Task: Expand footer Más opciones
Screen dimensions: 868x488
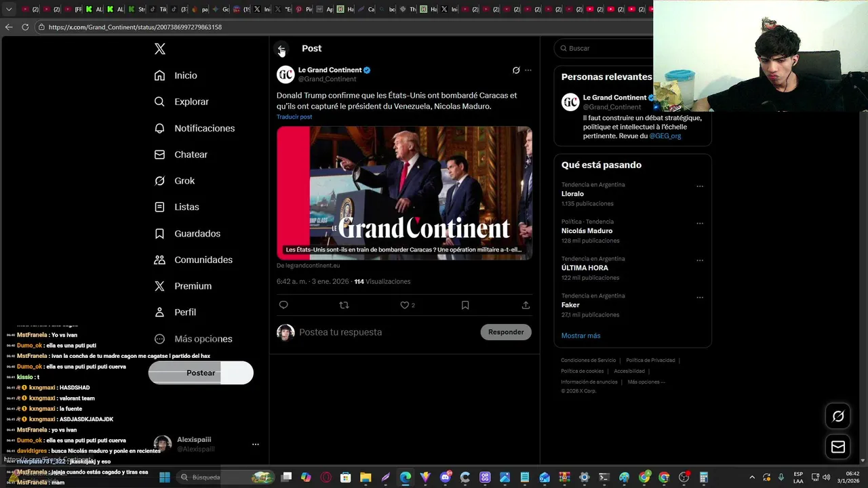Action: coord(646,382)
